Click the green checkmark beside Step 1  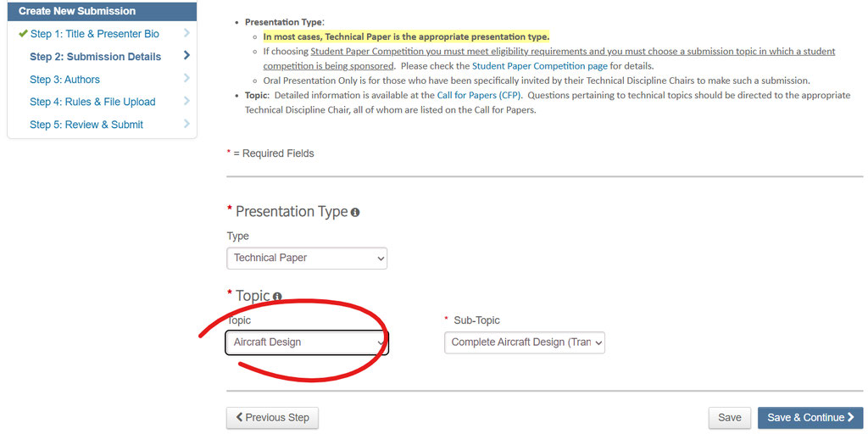(22, 34)
